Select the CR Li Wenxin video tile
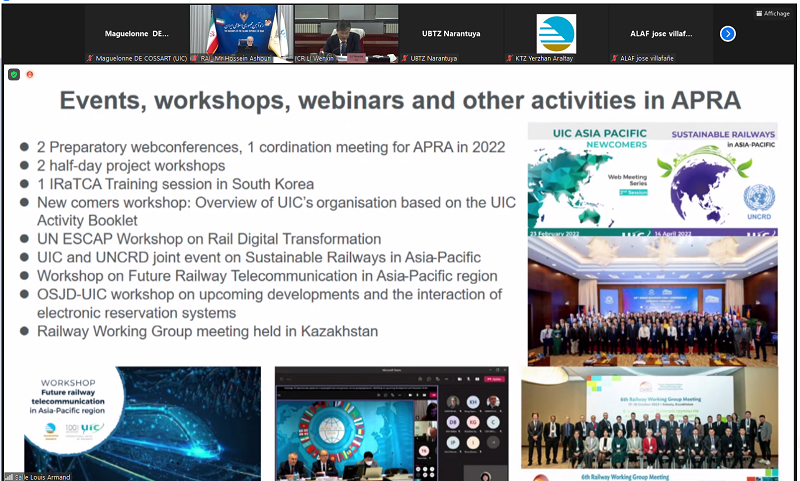The width and height of the screenshot is (800, 481). tap(345, 30)
